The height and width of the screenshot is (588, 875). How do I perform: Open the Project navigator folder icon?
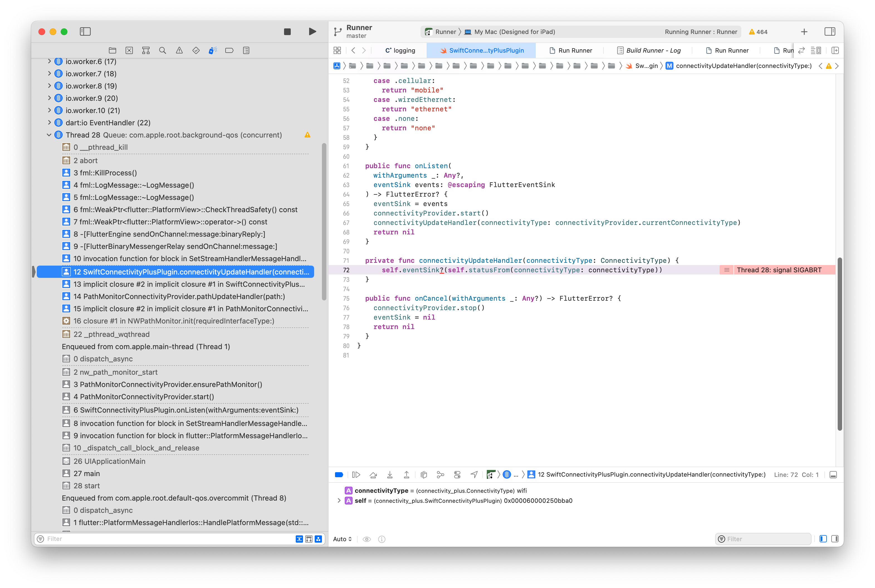pos(112,50)
